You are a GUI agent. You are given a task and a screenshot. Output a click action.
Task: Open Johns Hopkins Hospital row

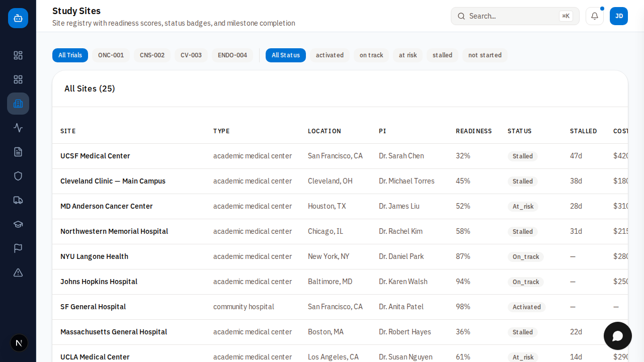pyautogui.click(x=340, y=282)
